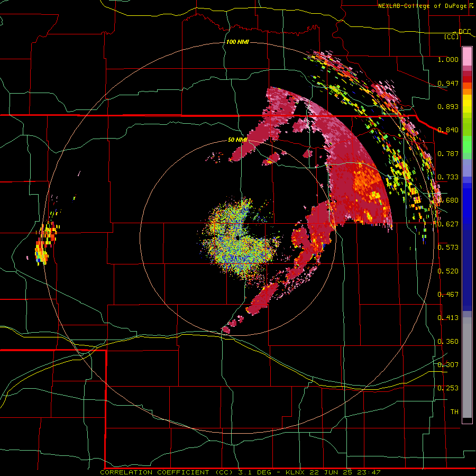Click the 0.627 color scale value
The image size is (476, 476).
point(448,224)
